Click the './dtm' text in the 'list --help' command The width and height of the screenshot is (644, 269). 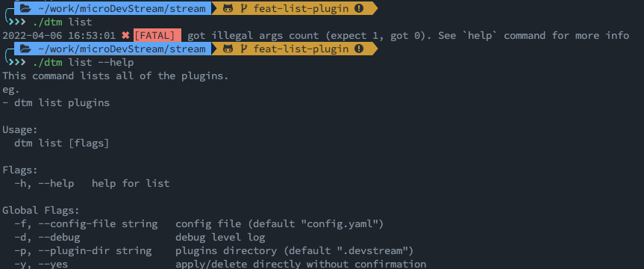click(47, 63)
